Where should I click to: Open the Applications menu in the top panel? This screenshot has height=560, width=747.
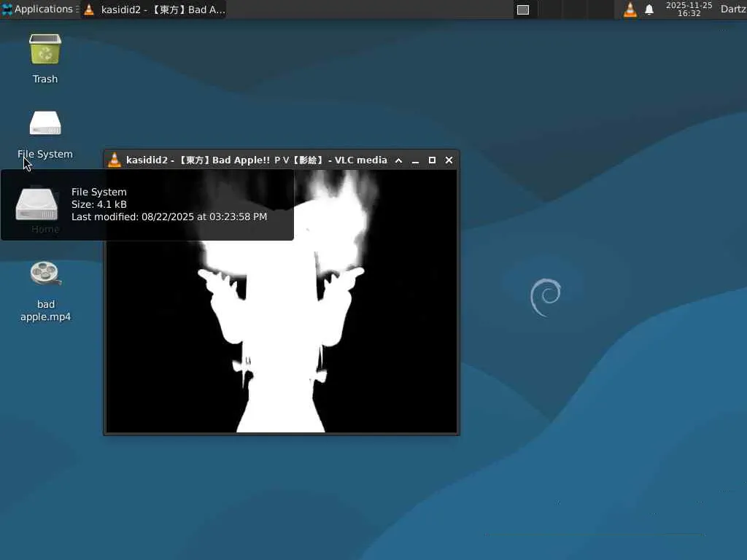point(39,9)
